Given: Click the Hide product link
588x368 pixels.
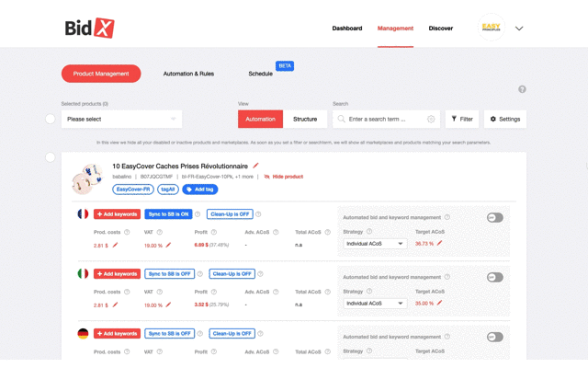Looking at the screenshot, I should tap(284, 177).
